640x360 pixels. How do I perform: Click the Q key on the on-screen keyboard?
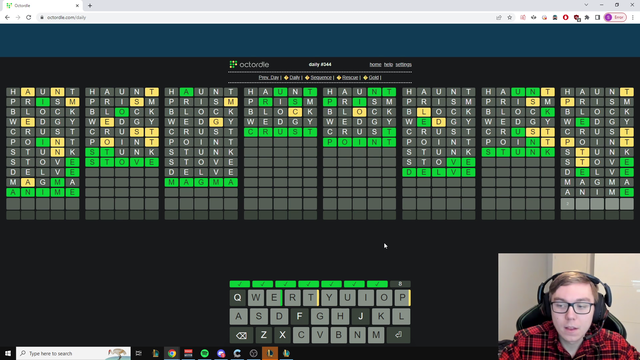point(238,298)
